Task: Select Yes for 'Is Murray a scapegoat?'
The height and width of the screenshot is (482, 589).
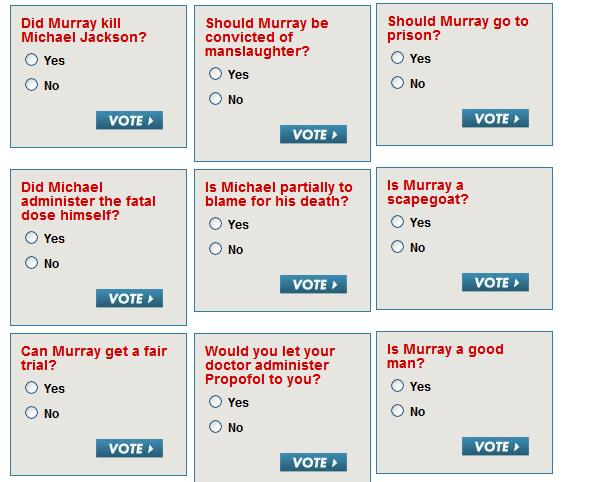Action: click(x=397, y=222)
